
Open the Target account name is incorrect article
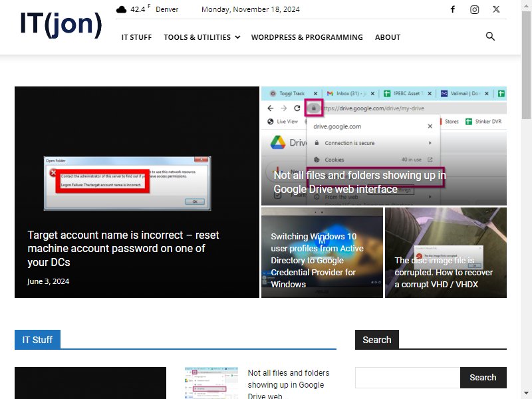123,248
